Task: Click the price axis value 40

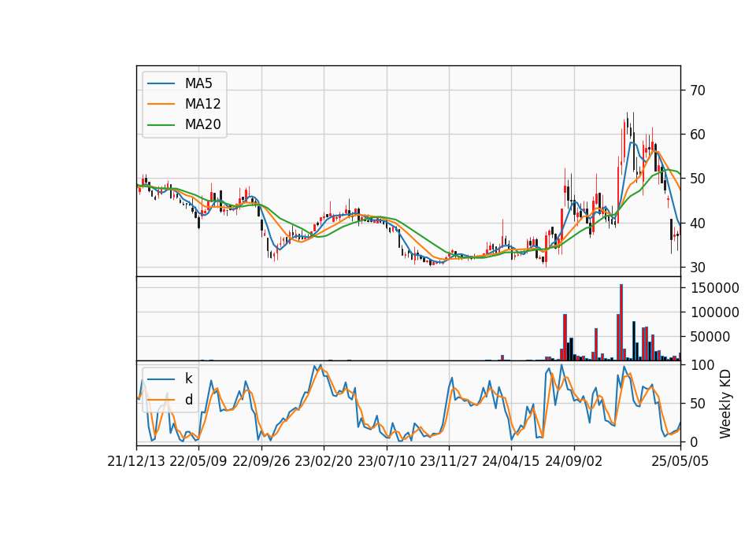Action: pyautogui.click(x=698, y=223)
